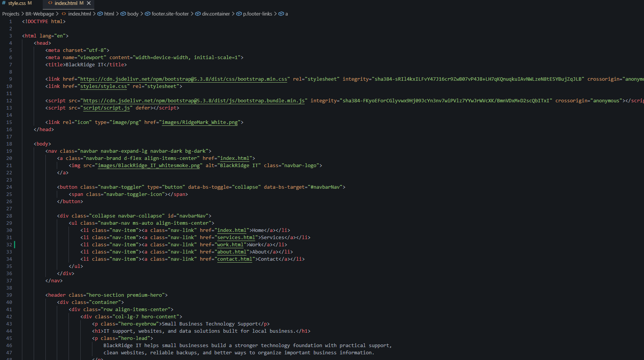Follow the work.html nav link href
This screenshot has height=360, width=644.
click(230, 245)
